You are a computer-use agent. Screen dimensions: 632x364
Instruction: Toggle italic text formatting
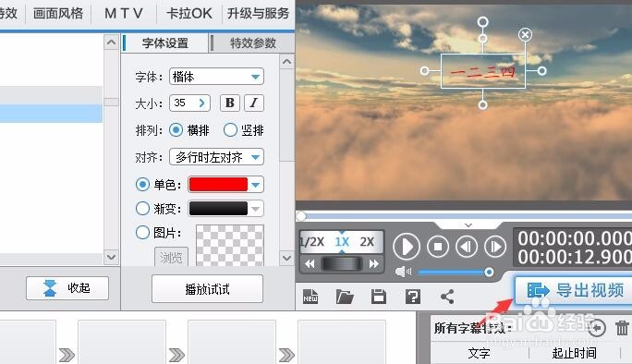point(253,103)
